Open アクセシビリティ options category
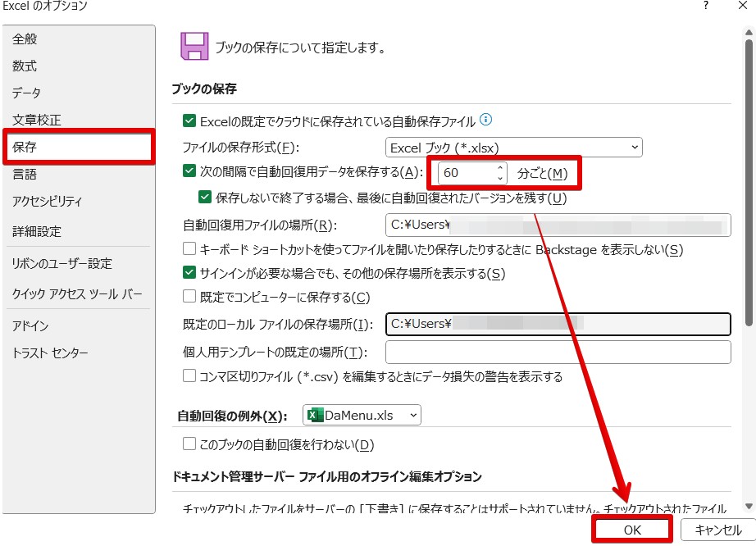The image size is (756, 546). coord(48,201)
